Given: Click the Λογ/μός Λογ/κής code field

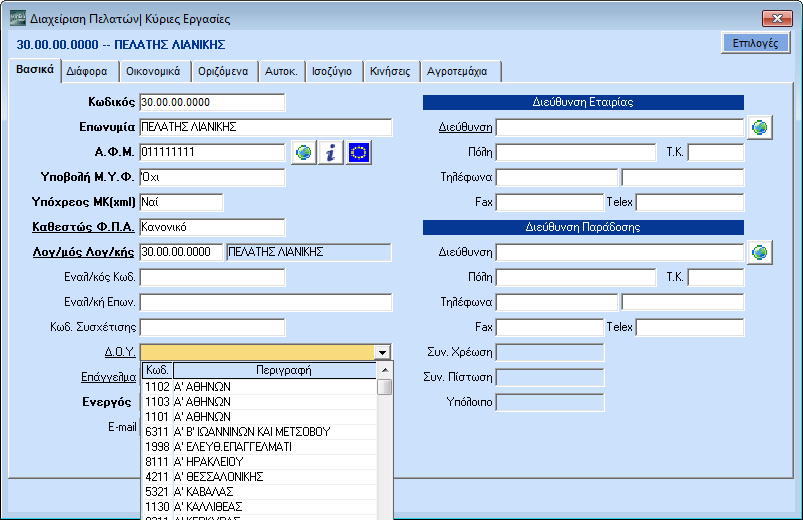Looking at the screenshot, I should [x=181, y=252].
